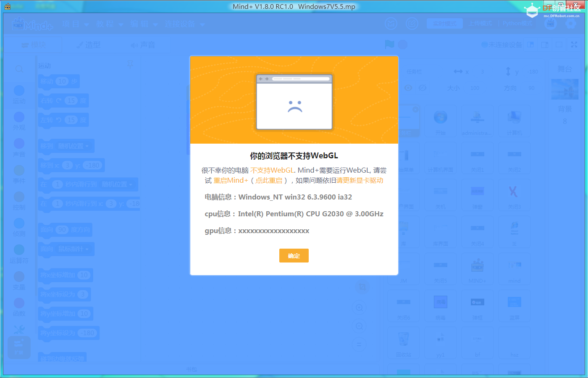Select Python模式 mode
Image resolution: width=588 pixels, height=378 pixels.
pyautogui.click(x=517, y=24)
